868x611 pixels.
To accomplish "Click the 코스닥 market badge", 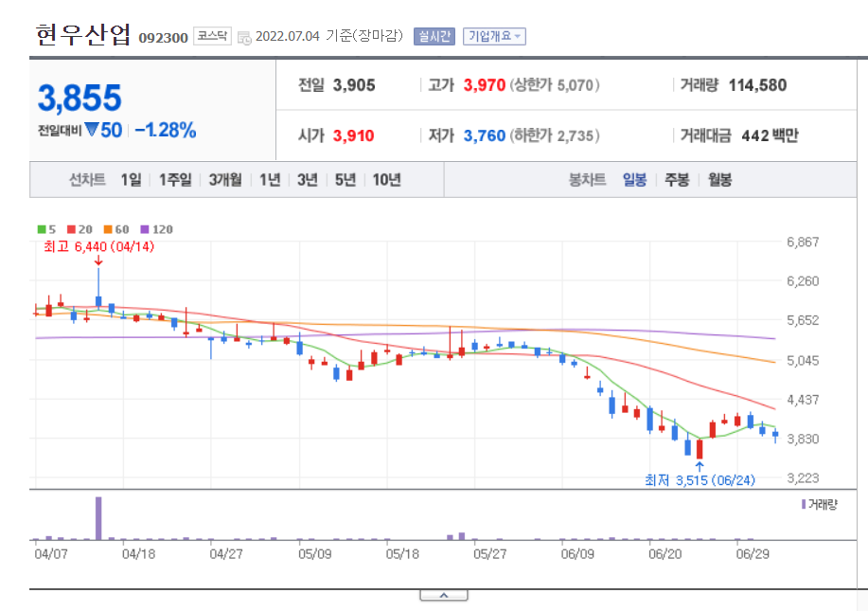I will 212,37.
